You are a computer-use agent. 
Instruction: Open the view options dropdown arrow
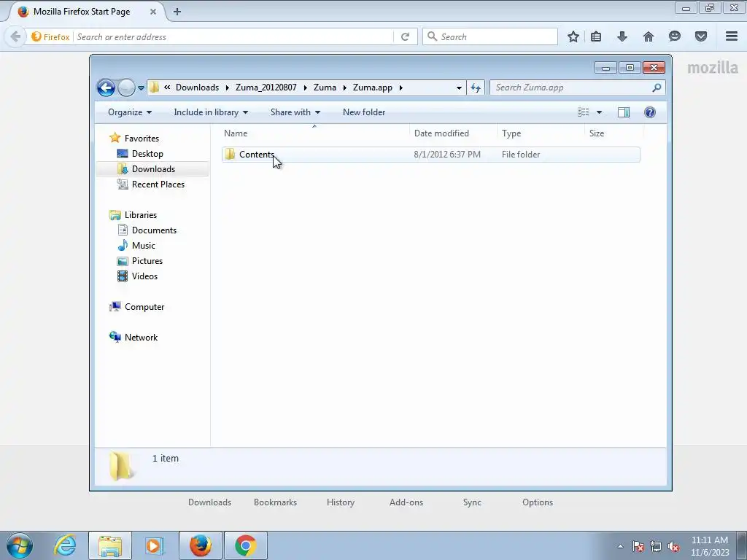coord(600,112)
